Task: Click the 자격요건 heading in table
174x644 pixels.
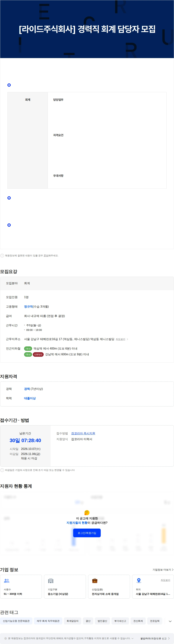Action: pos(58,135)
